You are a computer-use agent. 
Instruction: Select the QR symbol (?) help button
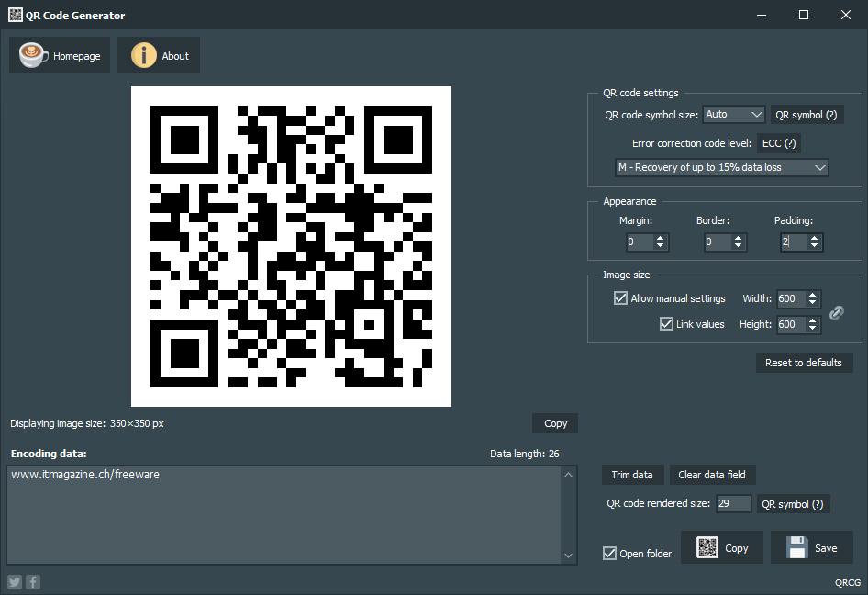[806, 114]
